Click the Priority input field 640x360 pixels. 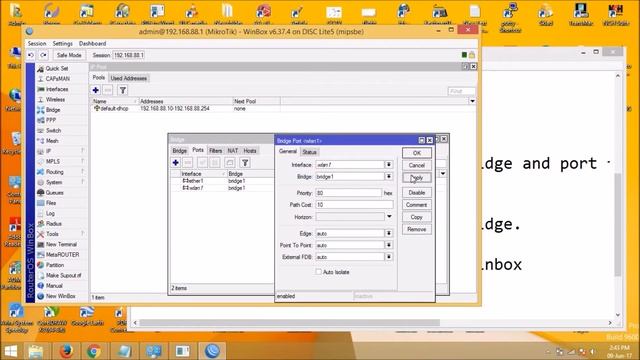(349, 193)
